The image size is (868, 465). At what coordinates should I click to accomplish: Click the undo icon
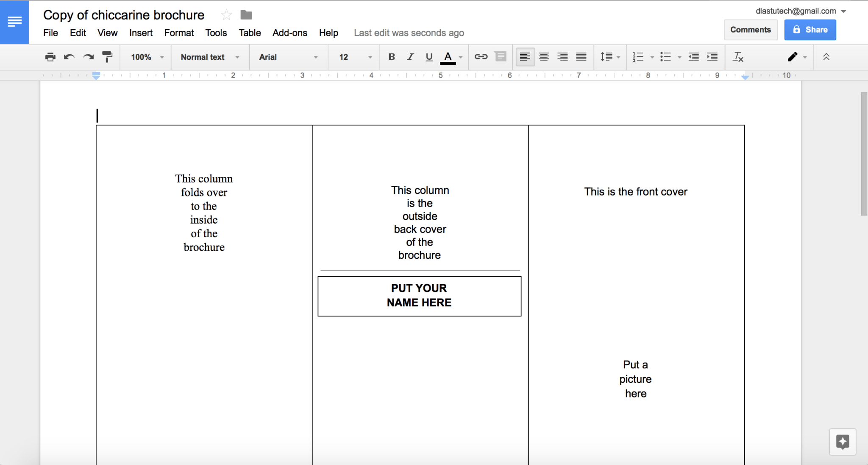tap(69, 57)
